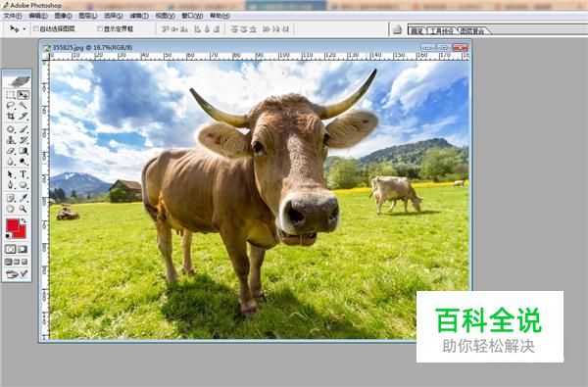588x387 pixels.
Task: Open the 帮助(H) menu
Action: [x=220, y=16]
